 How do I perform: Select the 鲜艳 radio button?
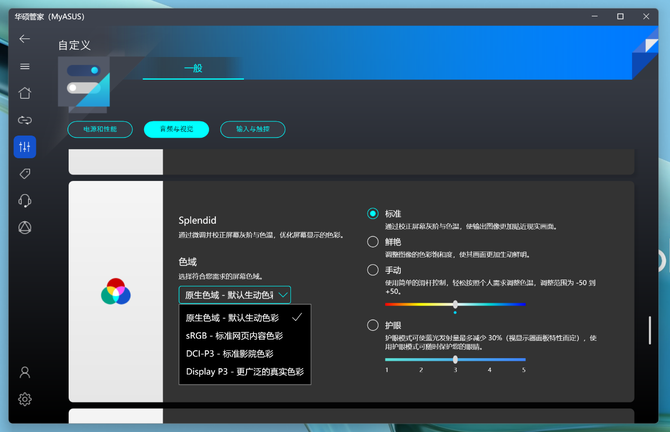point(373,241)
